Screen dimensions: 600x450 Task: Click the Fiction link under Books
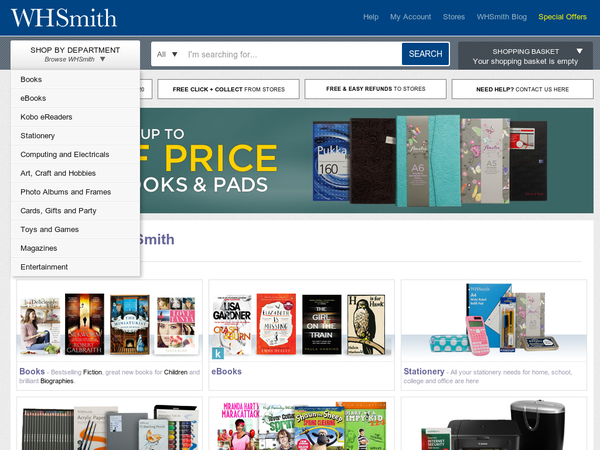pos(93,372)
